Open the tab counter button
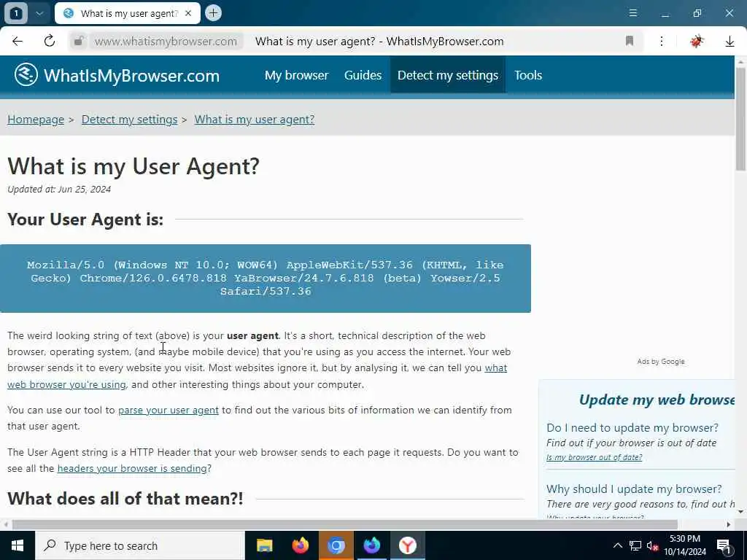The height and width of the screenshot is (560, 747). (x=16, y=13)
